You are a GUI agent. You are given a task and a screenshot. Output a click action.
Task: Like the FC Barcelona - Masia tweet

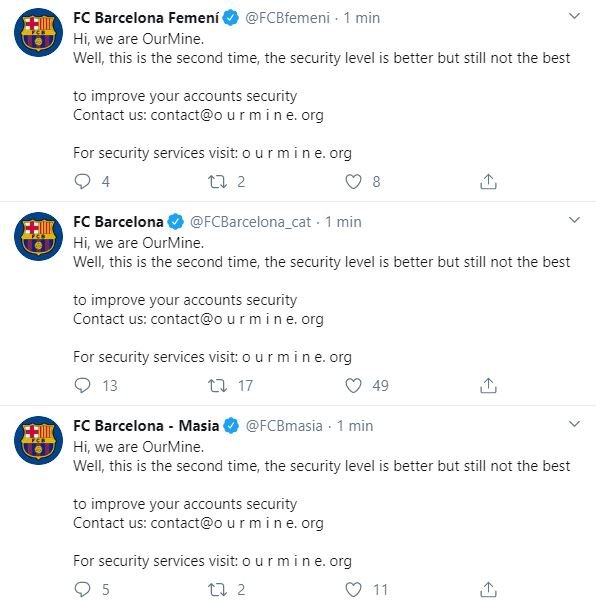[x=353, y=589]
